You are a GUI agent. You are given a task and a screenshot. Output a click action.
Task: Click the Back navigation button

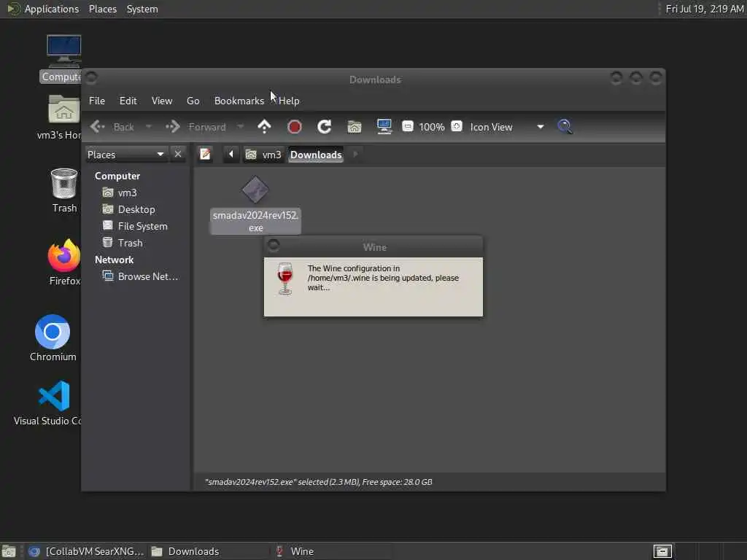[112, 127]
